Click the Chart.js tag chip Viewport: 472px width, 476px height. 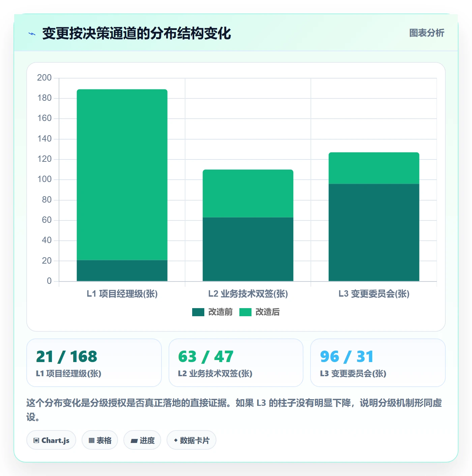point(51,440)
